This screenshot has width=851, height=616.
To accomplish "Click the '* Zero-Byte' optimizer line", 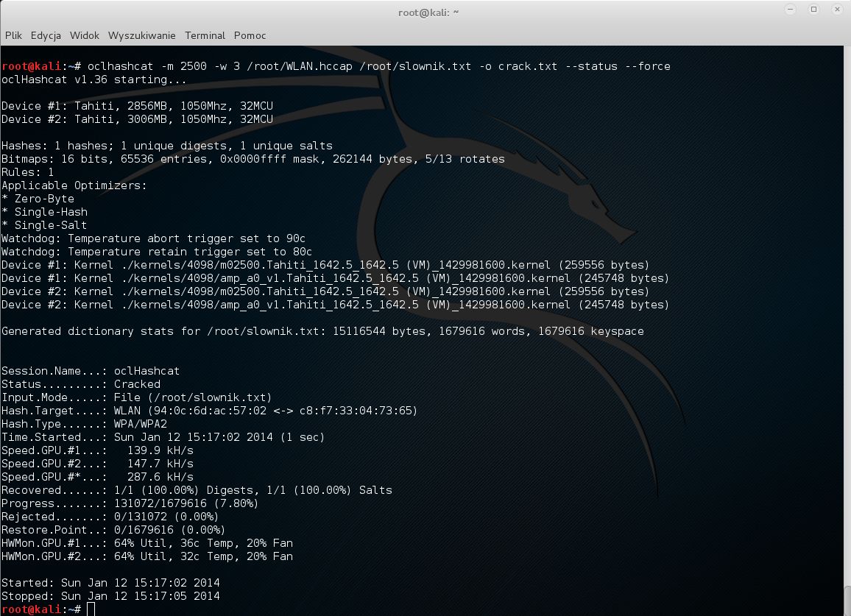I will [38, 199].
